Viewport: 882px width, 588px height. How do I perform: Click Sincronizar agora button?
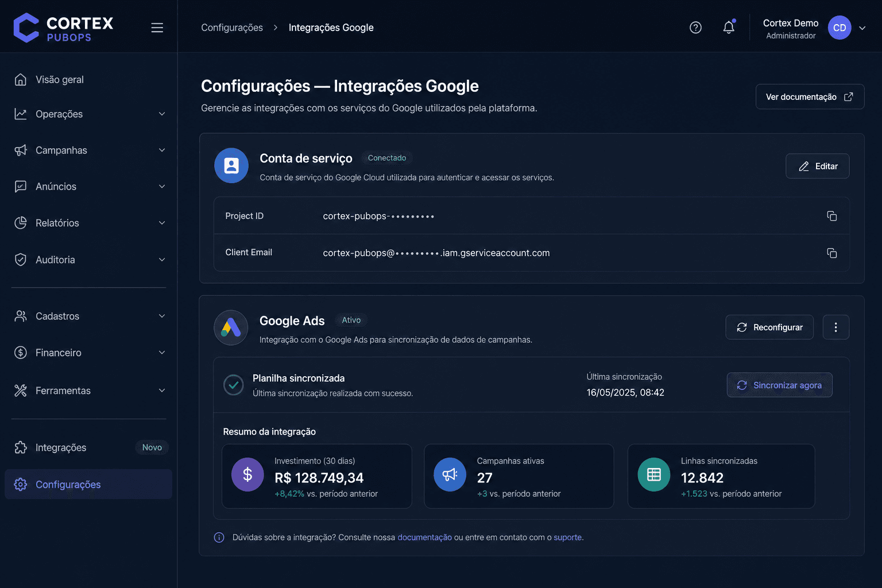tap(779, 385)
